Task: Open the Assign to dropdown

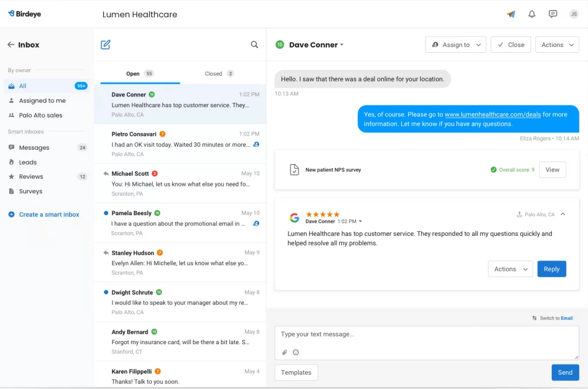Action: (455, 45)
